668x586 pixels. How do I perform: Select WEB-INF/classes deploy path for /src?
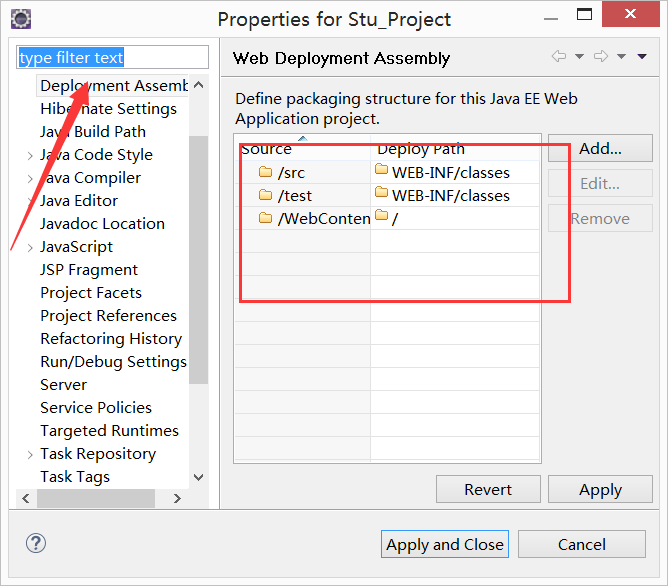coord(455,172)
